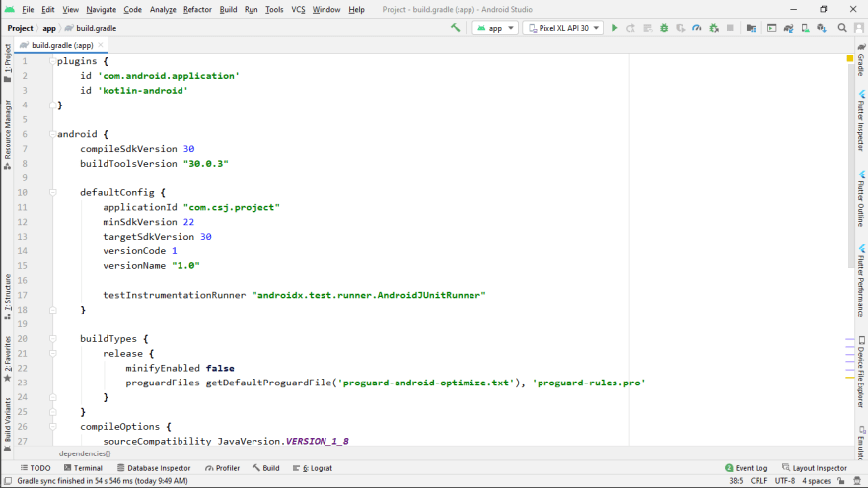Image resolution: width=868 pixels, height=488 pixels.
Task: Click the Run Anything toolbar icon
Action: (x=771, y=28)
